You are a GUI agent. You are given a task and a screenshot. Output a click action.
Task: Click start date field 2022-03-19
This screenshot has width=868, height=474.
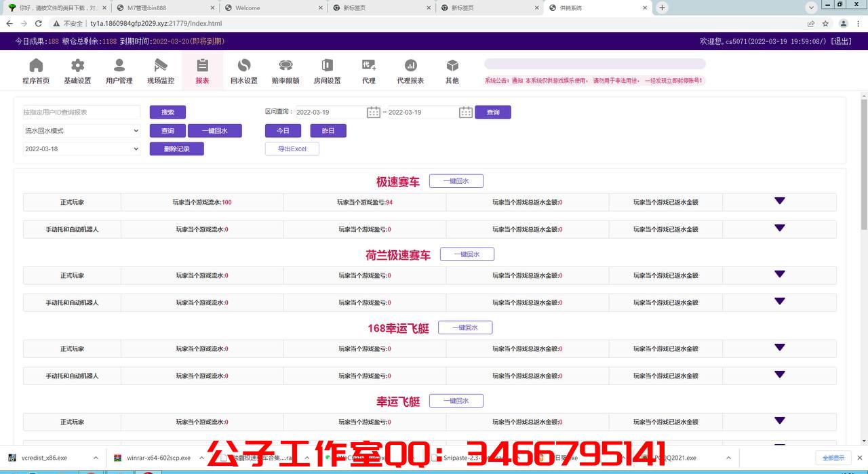click(x=330, y=112)
